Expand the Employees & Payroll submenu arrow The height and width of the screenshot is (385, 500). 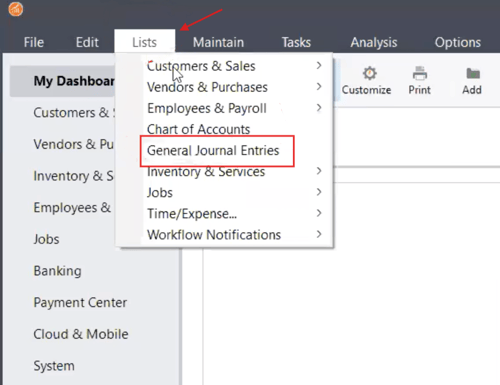point(319,108)
